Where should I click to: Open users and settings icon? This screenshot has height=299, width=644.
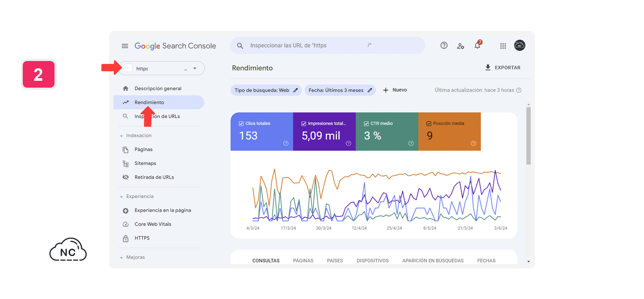461,46
